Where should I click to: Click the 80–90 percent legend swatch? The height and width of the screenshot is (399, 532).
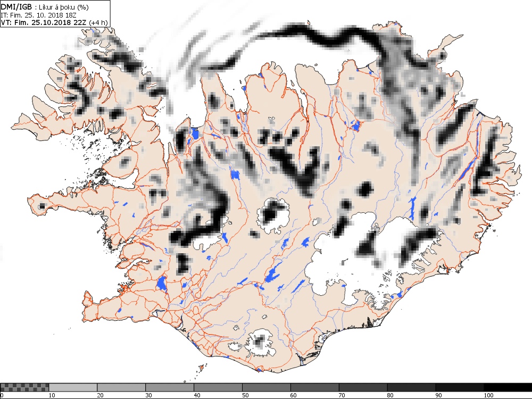(x=412, y=387)
